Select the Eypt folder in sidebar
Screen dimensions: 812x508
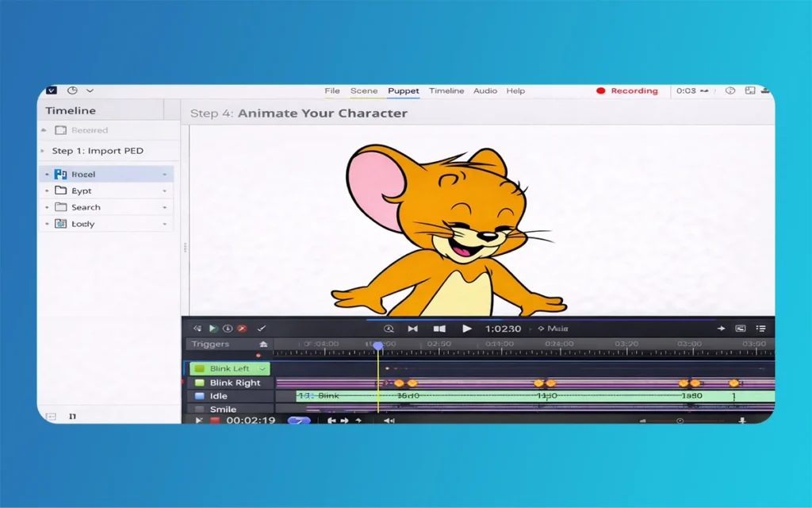(82, 191)
